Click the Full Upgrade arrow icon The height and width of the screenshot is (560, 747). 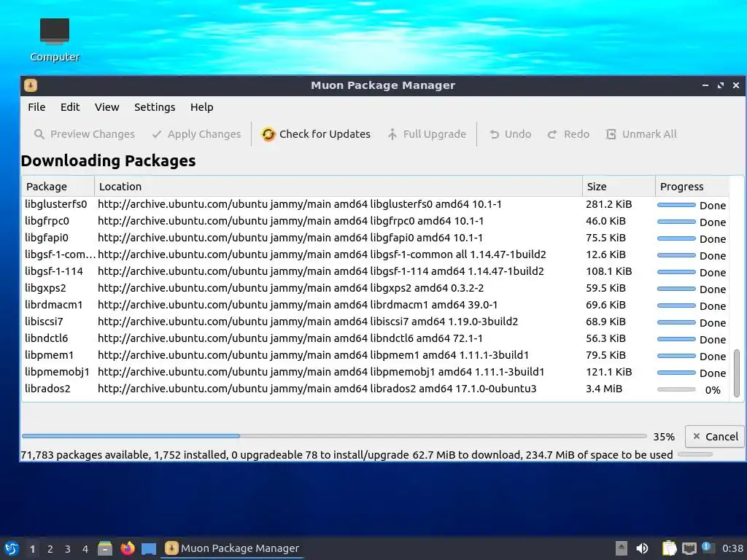click(x=392, y=134)
